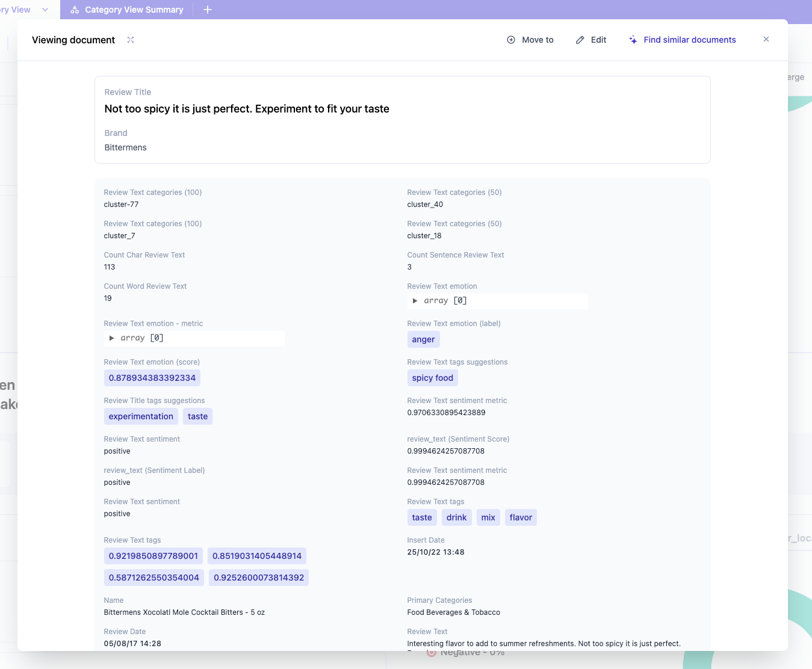Select the spicy food tag suggestion
812x669 pixels.
pos(432,378)
